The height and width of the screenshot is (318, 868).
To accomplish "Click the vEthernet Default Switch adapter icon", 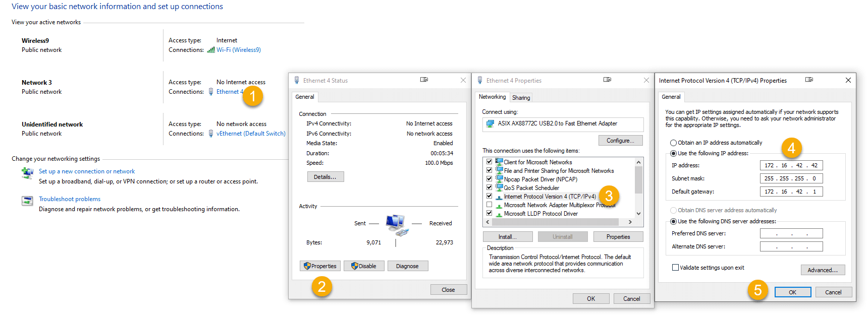I will pos(211,134).
